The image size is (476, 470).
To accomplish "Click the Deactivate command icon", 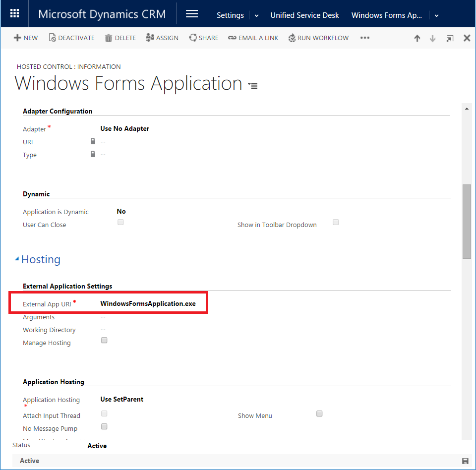I will (x=52, y=38).
